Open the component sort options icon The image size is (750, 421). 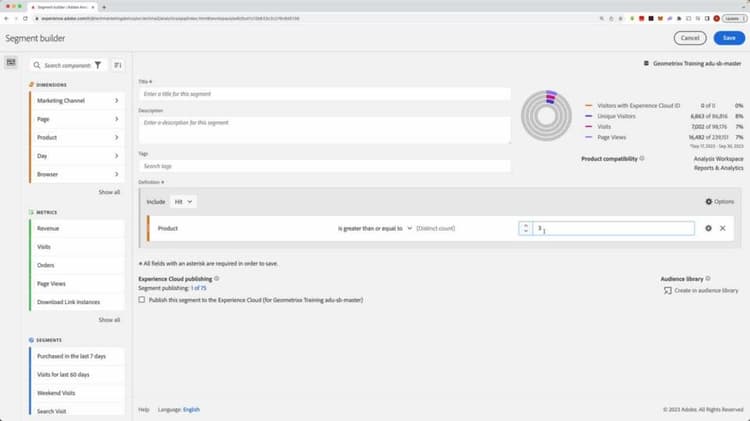tap(118, 65)
